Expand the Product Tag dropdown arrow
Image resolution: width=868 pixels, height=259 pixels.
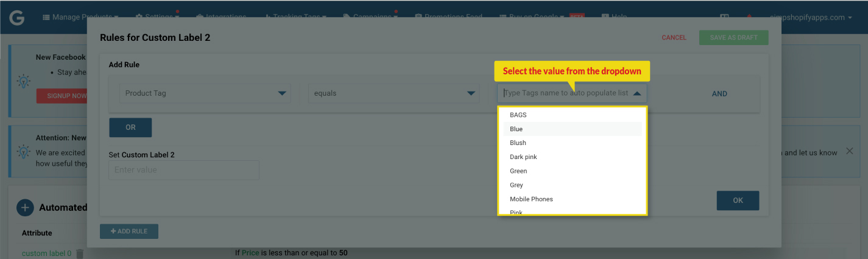coord(282,93)
